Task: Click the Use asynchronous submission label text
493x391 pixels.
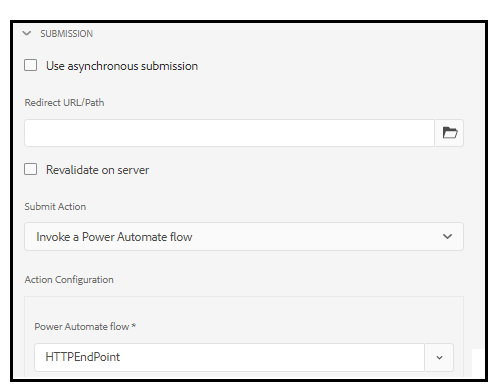Action: click(122, 66)
